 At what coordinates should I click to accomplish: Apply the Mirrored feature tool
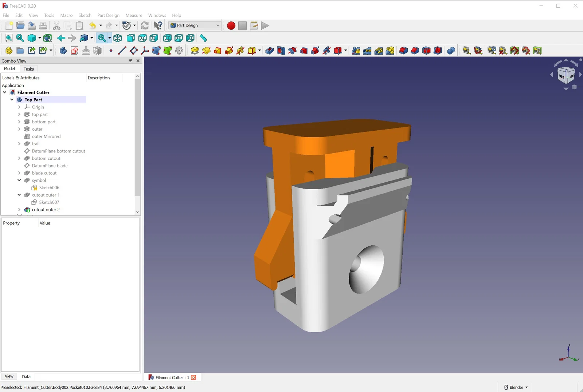coord(356,51)
